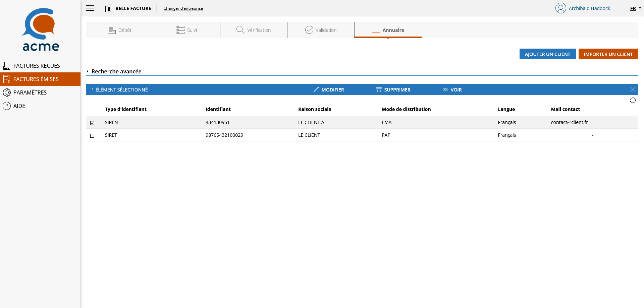Click Mail contact column header
This screenshot has height=308, width=644.
point(565,109)
